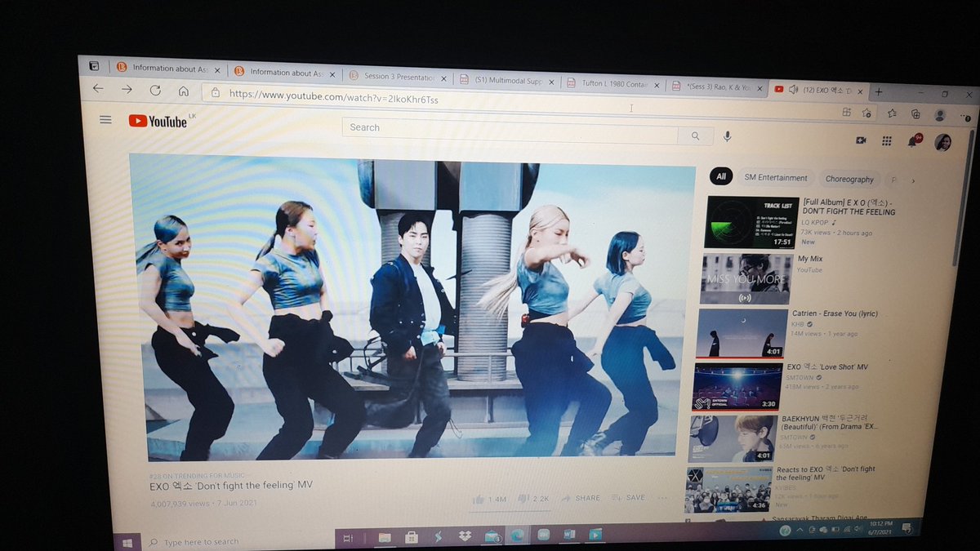Open the Catrien - Erase You (lyric) title
This screenshot has height=551, width=980.
(x=835, y=313)
